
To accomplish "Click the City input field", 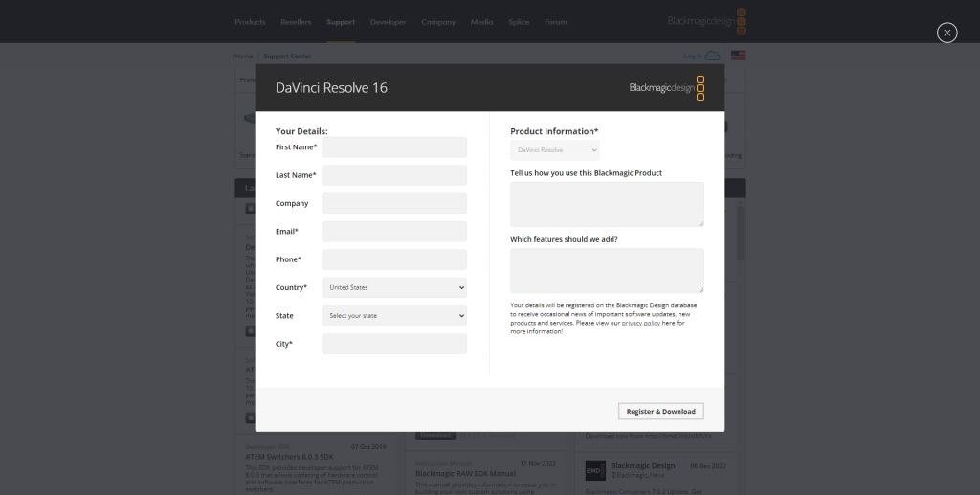I will pos(394,344).
